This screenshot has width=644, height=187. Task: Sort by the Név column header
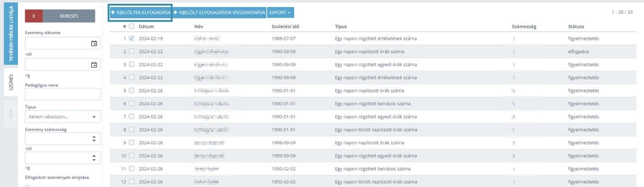point(198,26)
